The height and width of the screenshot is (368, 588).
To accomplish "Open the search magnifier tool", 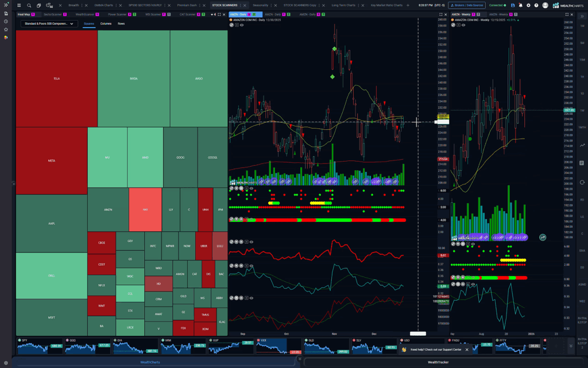I will click(x=29, y=5).
